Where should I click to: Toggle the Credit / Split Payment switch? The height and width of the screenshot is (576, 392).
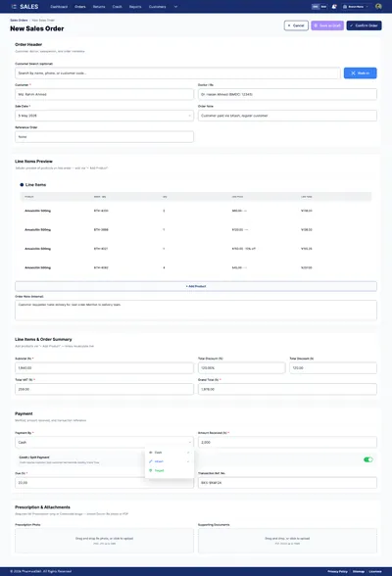pyautogui.click(x=368, y=459)
